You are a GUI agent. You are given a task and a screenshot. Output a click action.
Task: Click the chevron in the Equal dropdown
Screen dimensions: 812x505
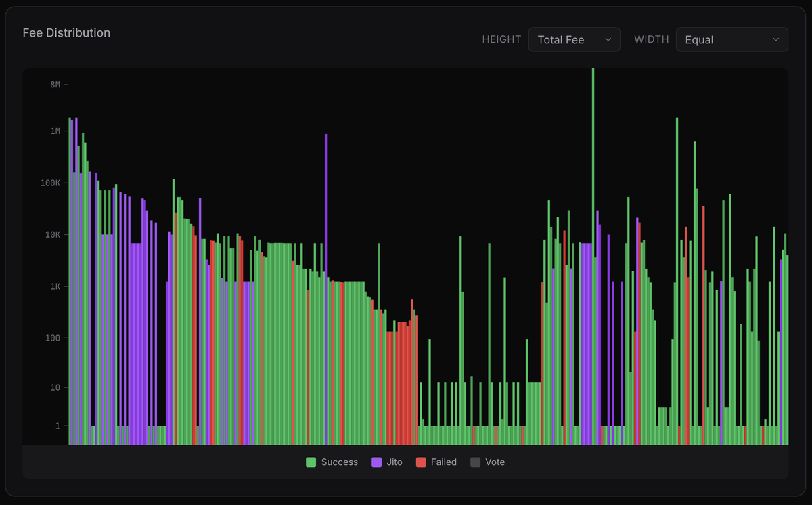[776, 39]
